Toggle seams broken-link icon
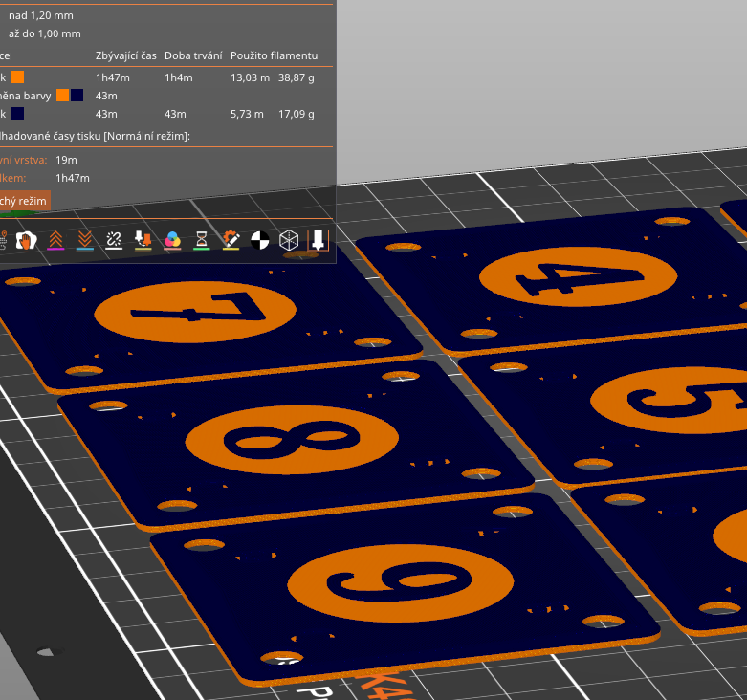 (114, 240)
